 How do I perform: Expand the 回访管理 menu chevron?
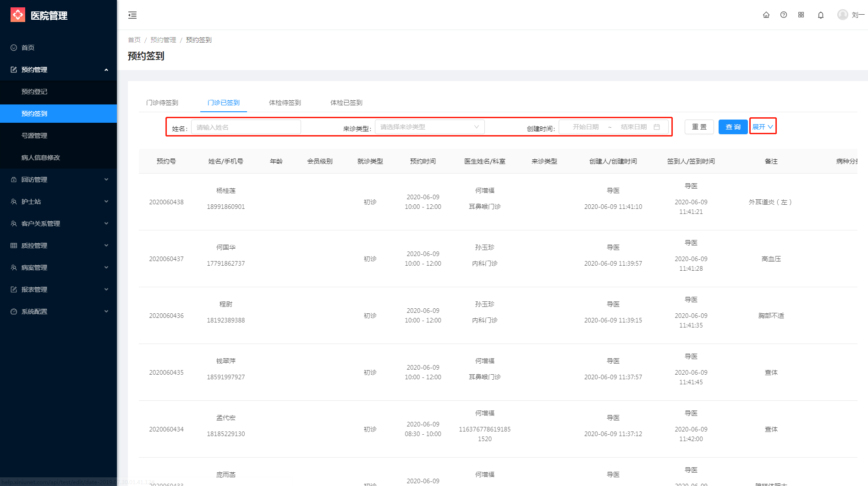[x=106, y=180]
